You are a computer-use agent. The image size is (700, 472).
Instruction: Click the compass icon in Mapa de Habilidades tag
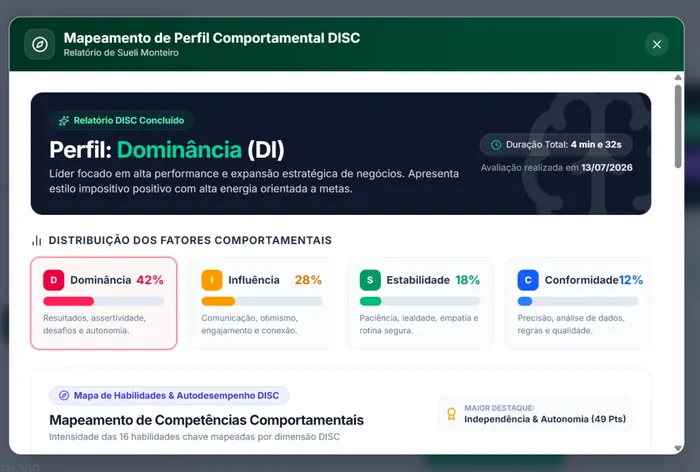tap(64, 396)
